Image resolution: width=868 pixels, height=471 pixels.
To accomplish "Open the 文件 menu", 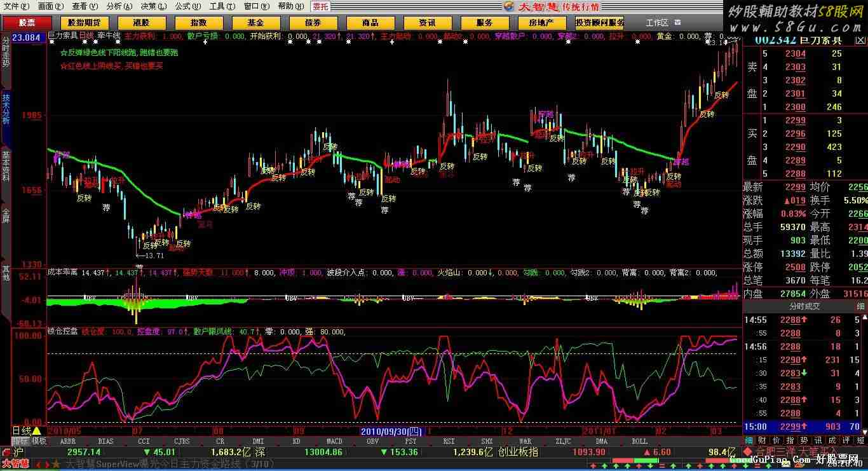I will [x=16, y=6].
